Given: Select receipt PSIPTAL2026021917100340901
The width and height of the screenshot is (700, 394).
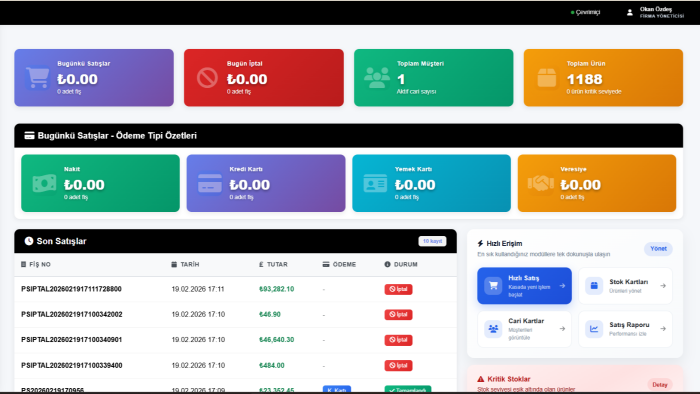Looking at the screenshot, I should 71,340.
